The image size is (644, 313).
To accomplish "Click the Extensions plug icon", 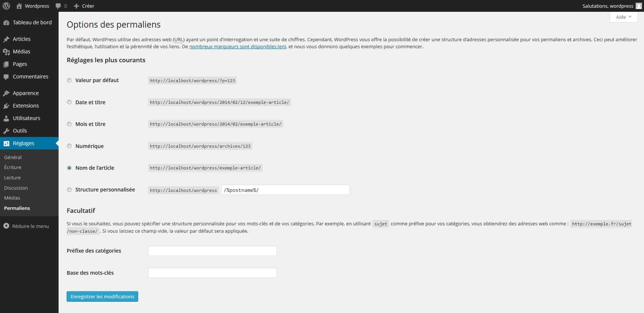I will coord(6,106).
